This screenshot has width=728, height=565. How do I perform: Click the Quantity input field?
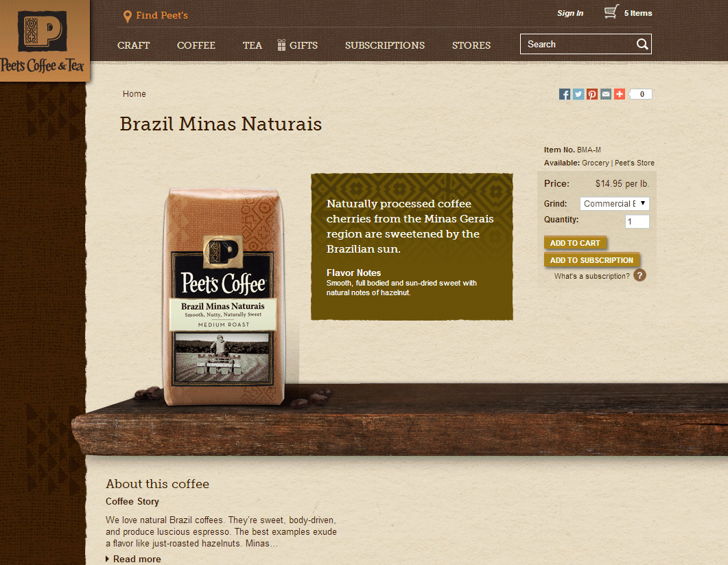pos(637,222)
